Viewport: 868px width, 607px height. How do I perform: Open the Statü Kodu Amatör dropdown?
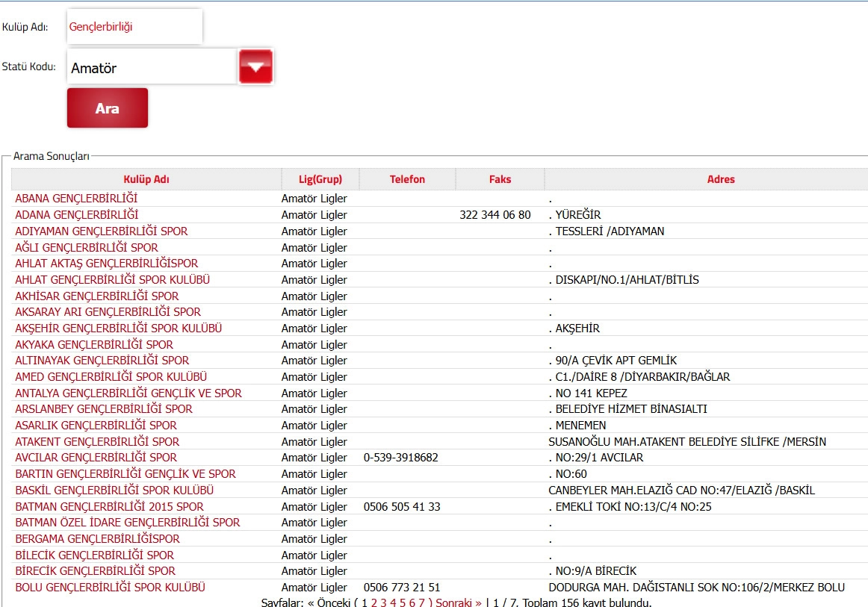pyautogui.click(x=152, y=67)
